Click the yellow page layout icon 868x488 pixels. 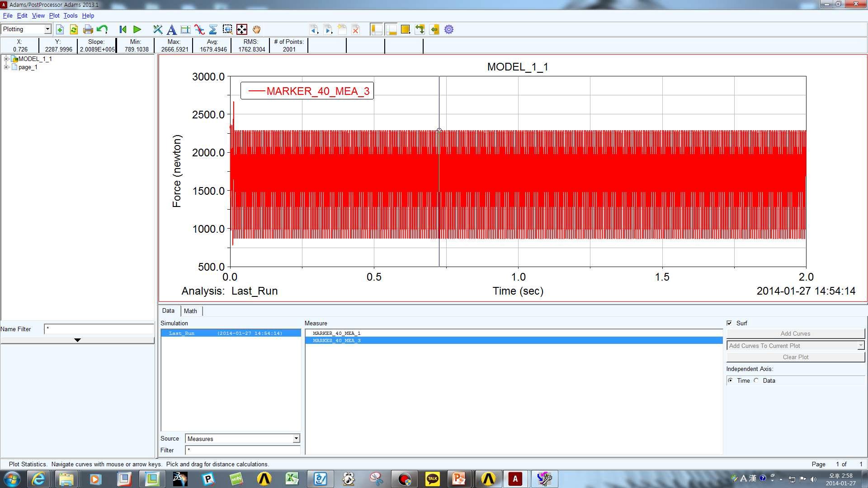(x=406, y=30)
